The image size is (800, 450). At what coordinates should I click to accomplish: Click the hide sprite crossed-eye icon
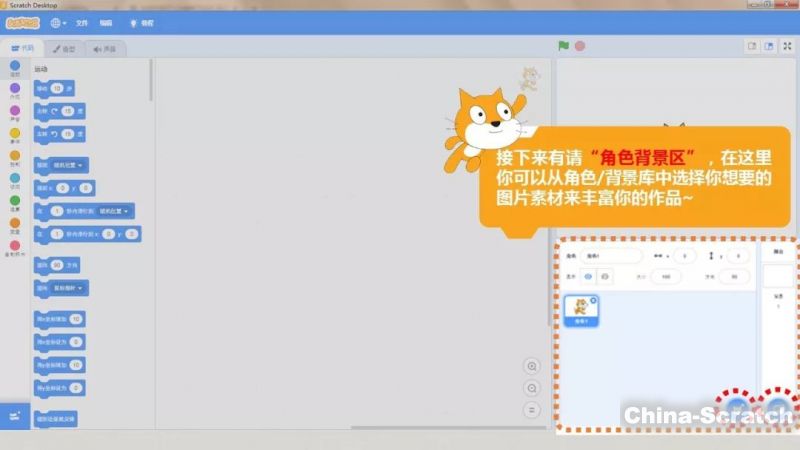coord(606,276)
